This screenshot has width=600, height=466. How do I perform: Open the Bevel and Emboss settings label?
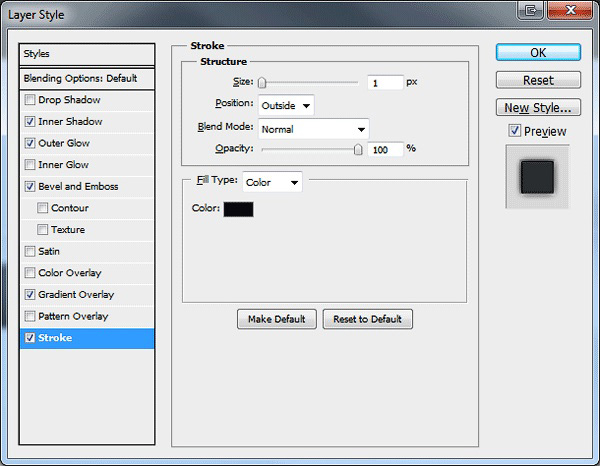pyautogui.click(x=78, y=186)
